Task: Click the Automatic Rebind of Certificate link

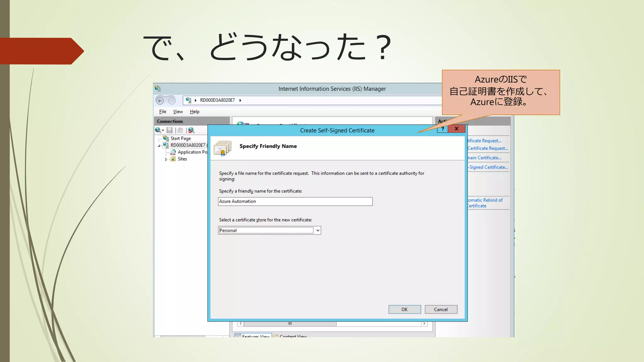Action: [x=485, y=203]
